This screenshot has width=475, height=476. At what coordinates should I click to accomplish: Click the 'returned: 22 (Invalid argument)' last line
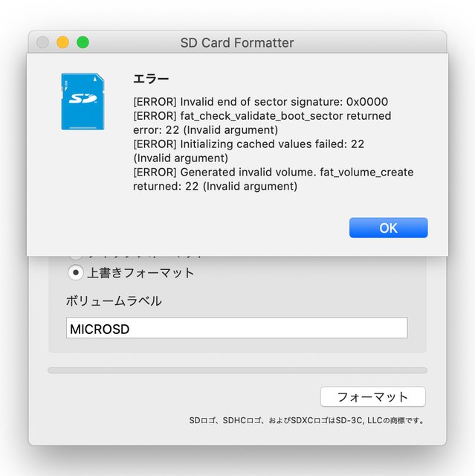click(x=215, y=187)
